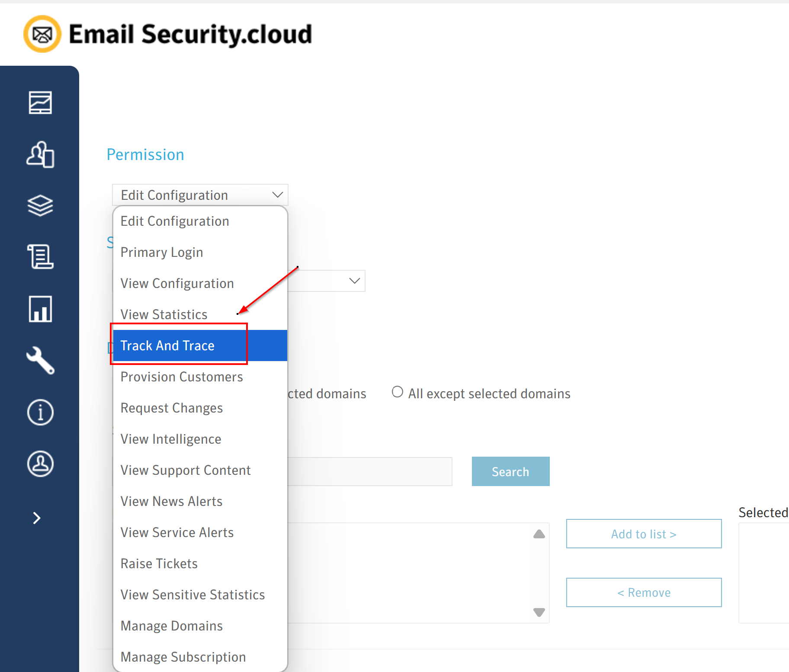Click the Users and devices sidebar icon
Viewport: 789px width, 672px height.
coord(40,154)
